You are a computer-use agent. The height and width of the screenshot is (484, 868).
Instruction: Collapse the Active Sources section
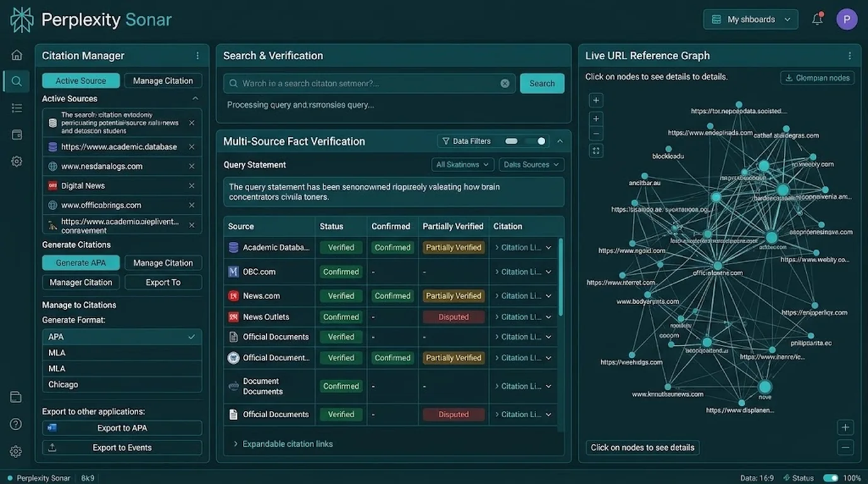point(195,99)
